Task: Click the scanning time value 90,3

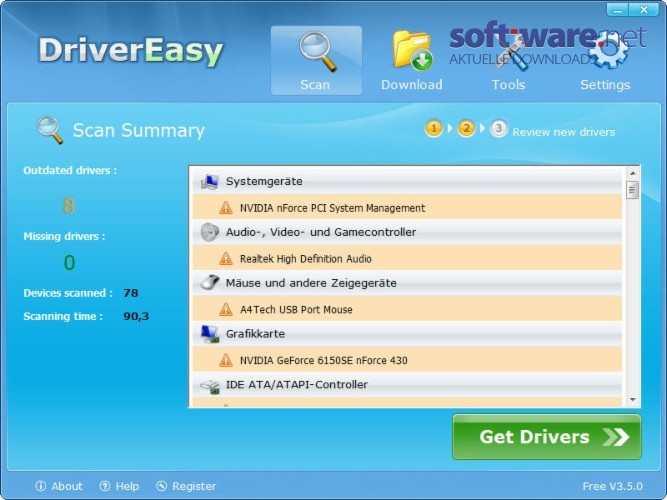Action: (x=136, y=316)
